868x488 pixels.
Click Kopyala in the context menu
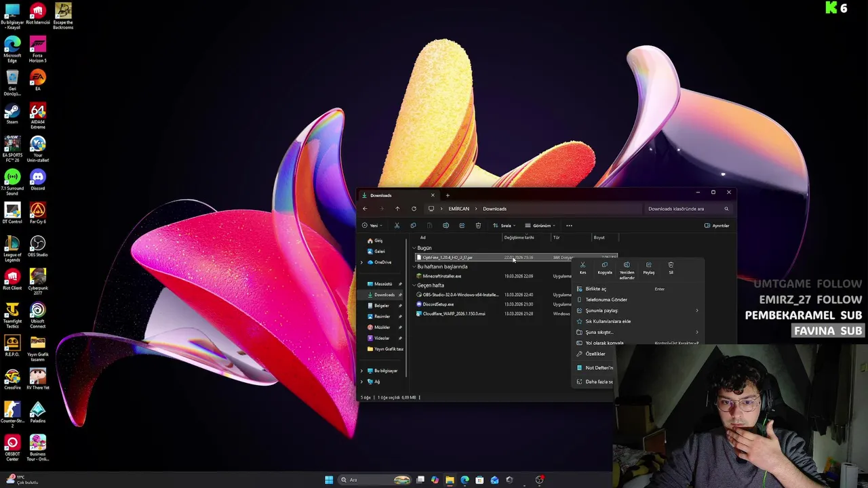pyautogui.click(x=605, y=268)
